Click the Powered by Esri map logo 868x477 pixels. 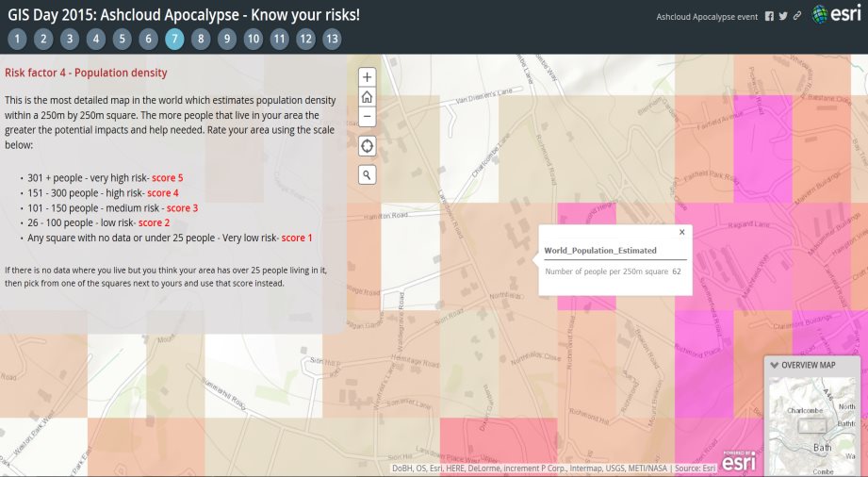pyautogui.click(x=740, y=460)
